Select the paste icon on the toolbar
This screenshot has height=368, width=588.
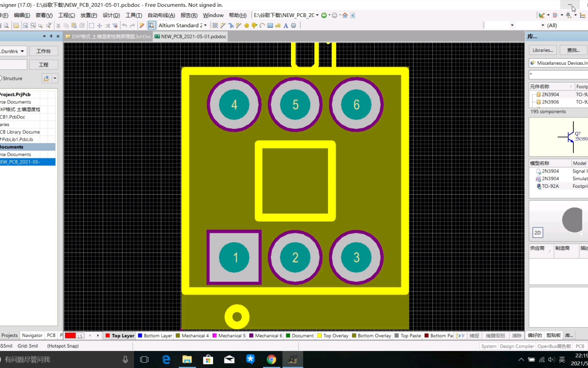tap(74, 26)
